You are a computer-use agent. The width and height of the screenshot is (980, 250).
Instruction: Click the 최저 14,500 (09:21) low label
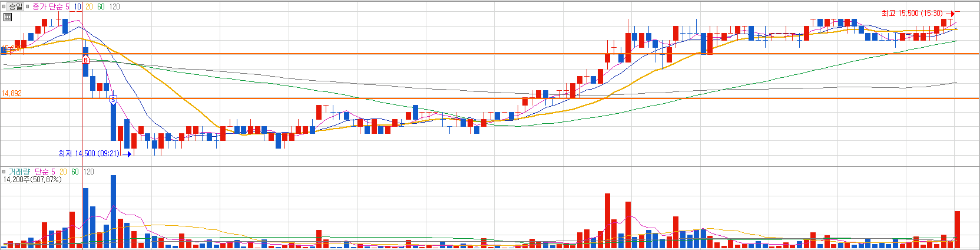pos(88,153)
